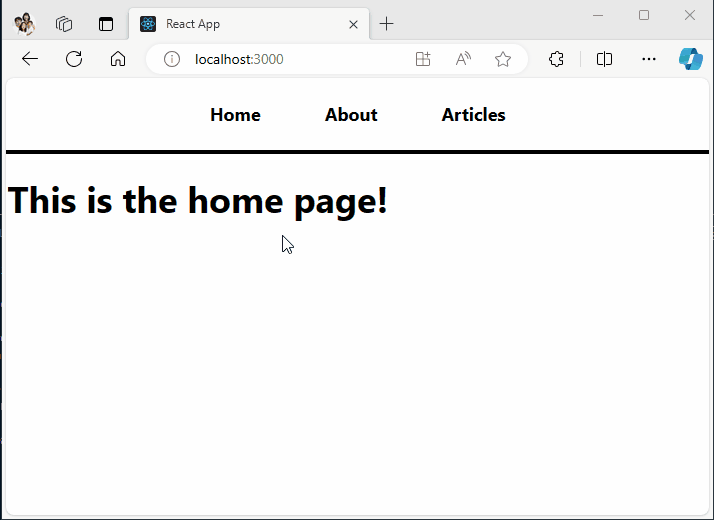Close the React App tab
714x520 pixels.
click(353, 24)
